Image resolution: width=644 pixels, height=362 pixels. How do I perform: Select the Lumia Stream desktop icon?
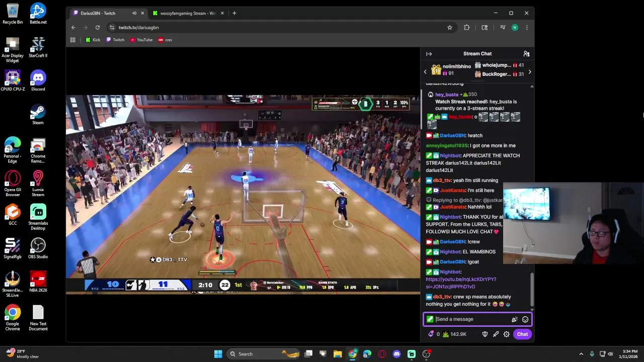point(38,184)
